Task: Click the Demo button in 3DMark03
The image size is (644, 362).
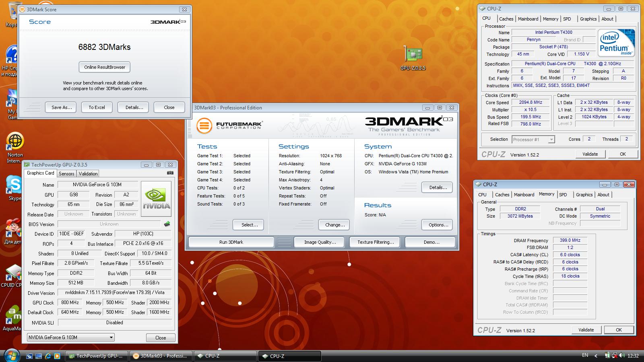Action: click(431, 242)
